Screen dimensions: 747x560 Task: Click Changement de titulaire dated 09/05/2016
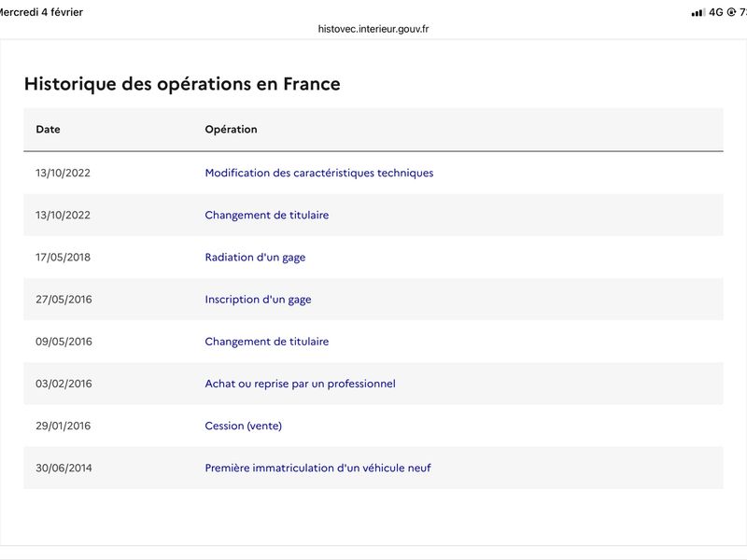267,342
